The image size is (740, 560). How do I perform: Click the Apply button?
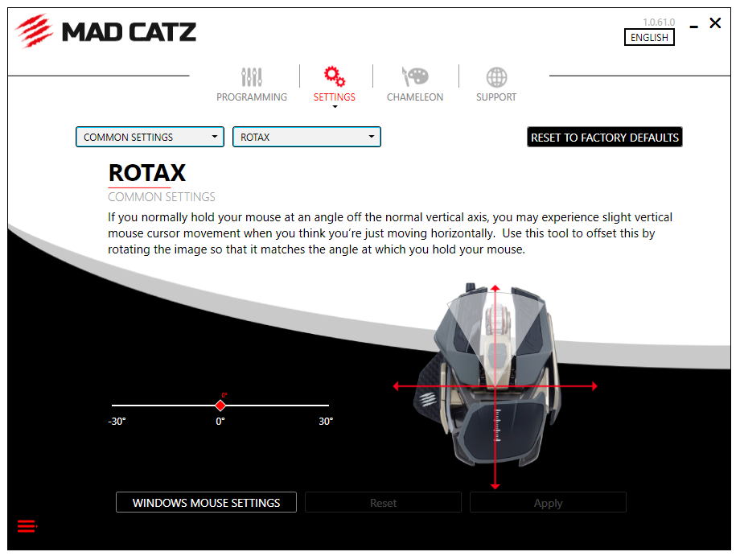click(x=548, y=502)
